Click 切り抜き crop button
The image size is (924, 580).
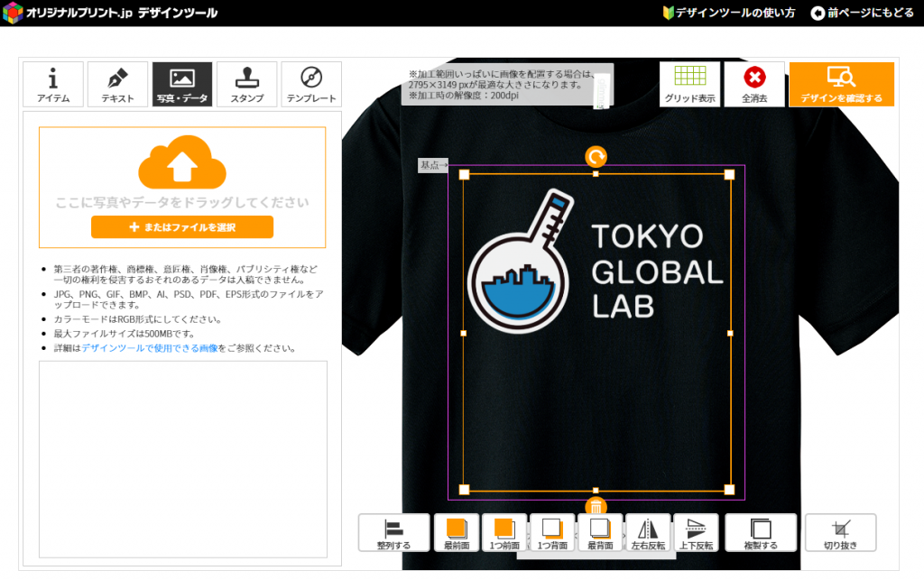tap(841, 533)
